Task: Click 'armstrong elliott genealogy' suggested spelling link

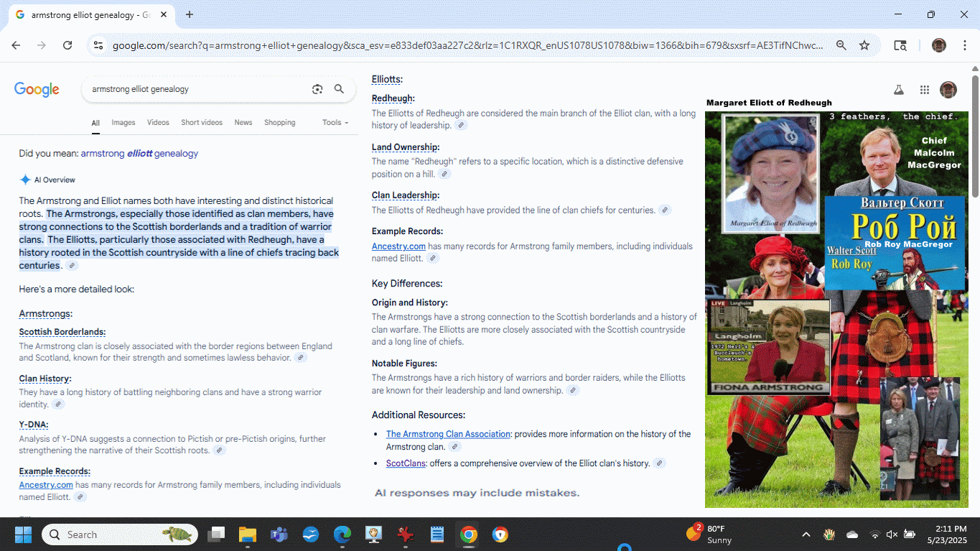Action: click(139, 153)
